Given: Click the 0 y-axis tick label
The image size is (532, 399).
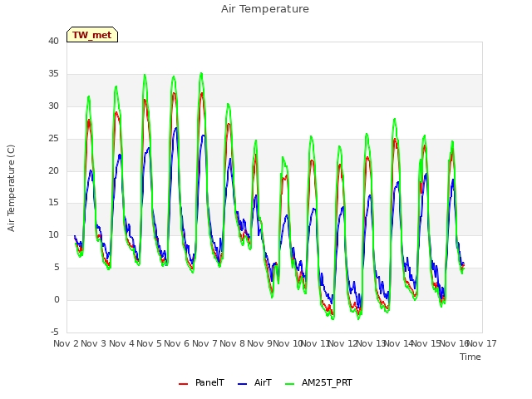Looking at the screenshot, I should coord(57,300).
